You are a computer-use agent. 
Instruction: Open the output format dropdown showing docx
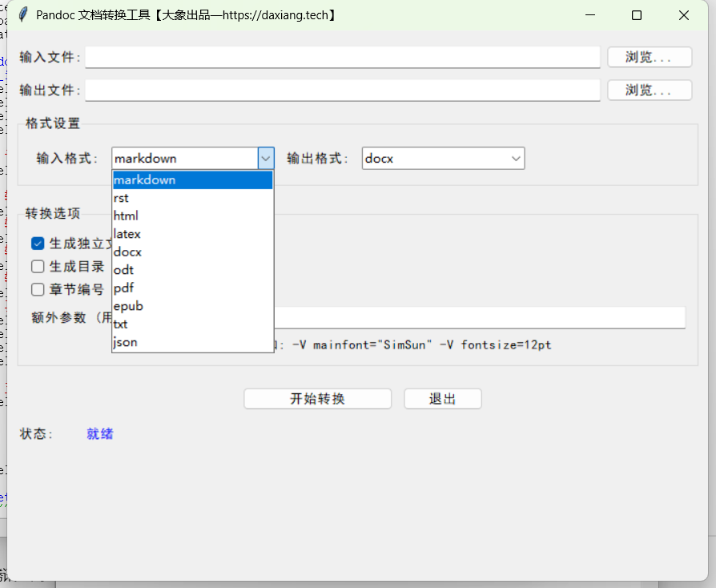pos(442,159)
